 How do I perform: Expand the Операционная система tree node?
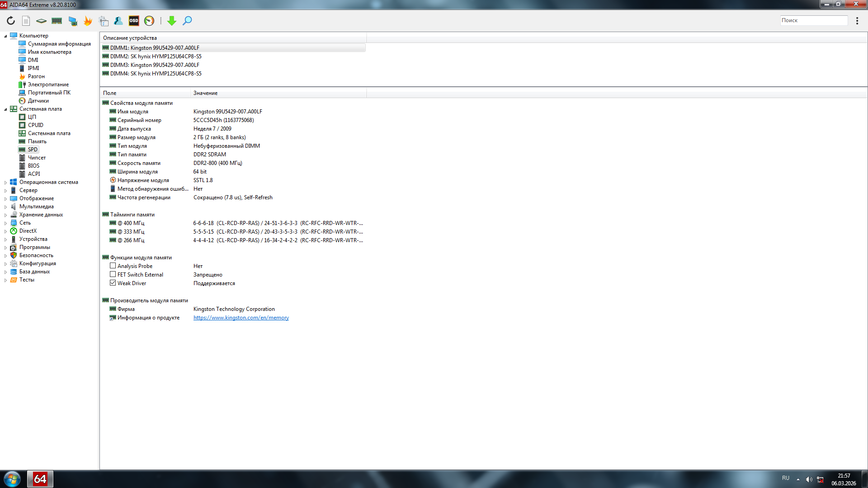click(5, 183)
